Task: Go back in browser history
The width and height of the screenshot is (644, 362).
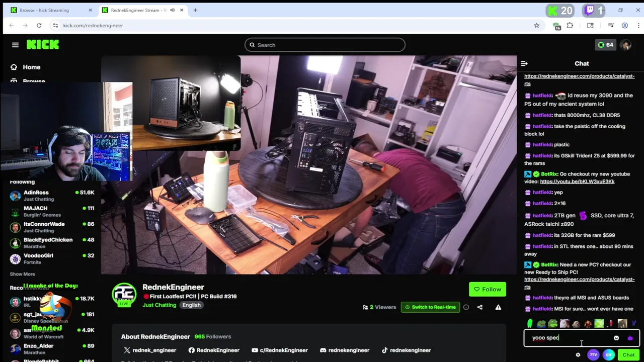Action: pos(12,25)
